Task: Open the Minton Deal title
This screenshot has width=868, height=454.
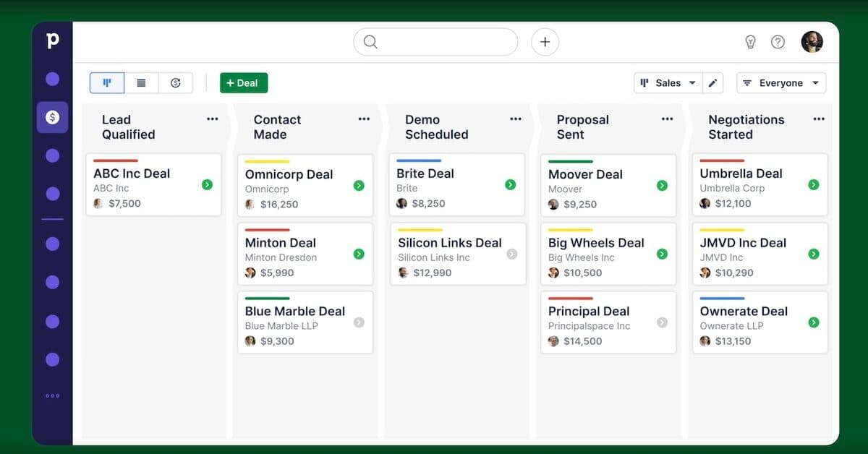Action: (x=280, y=243)
